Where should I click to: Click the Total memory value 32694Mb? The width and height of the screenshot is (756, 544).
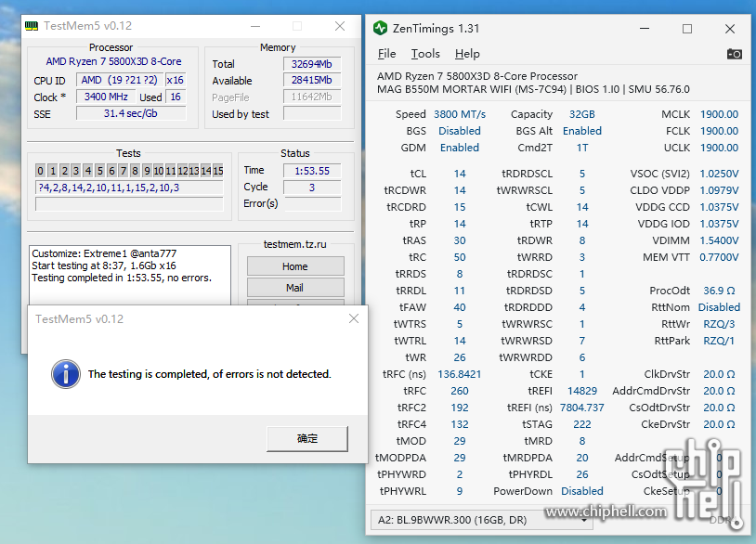coord(312,64)
